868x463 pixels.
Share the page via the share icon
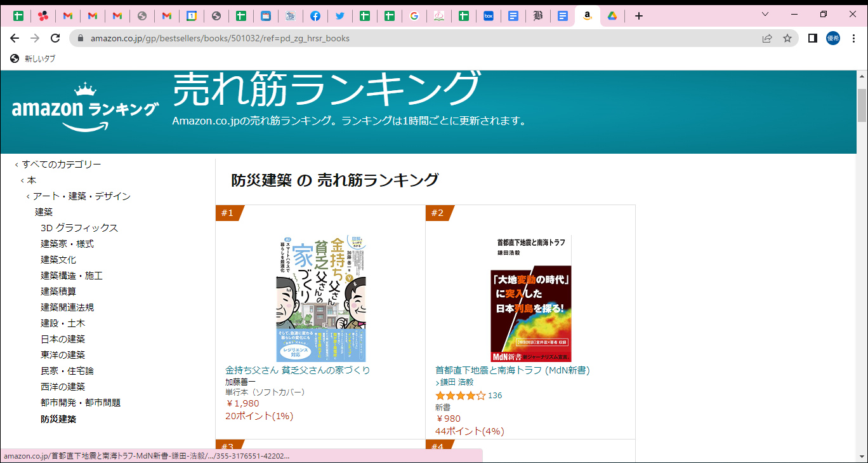766,38
